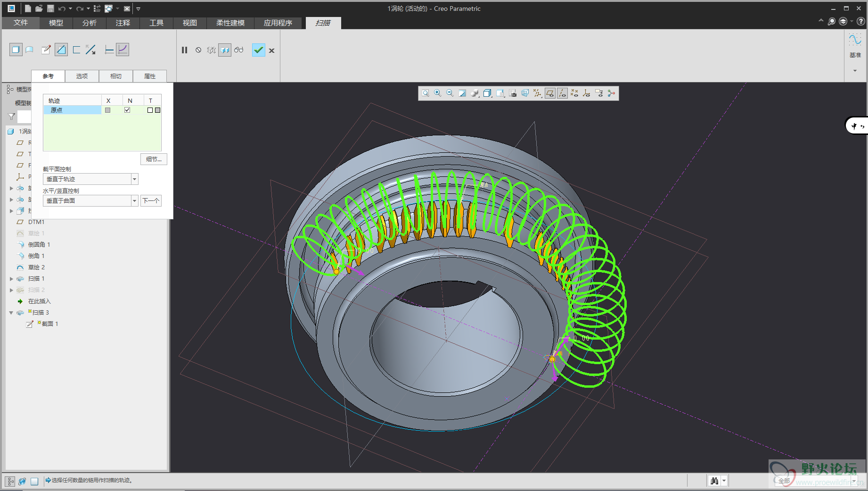Toggle the X checkbox for 原点 trajectory
Screen dimensions: 868x491
[108, 110]
